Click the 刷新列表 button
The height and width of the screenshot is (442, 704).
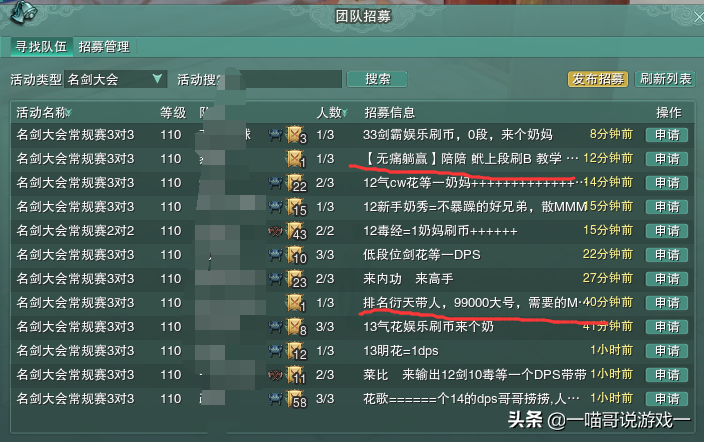(665, 80)
